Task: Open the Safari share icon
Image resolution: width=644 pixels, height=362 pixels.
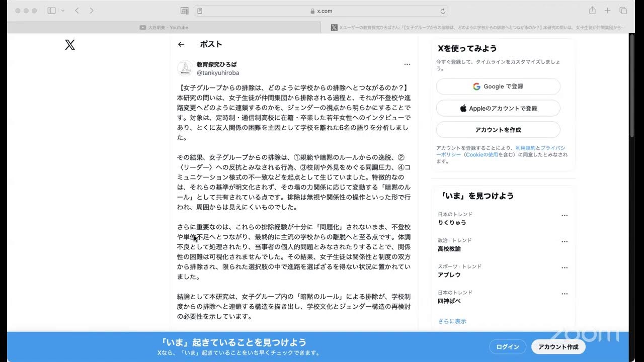Action: [x=593, y=11]
